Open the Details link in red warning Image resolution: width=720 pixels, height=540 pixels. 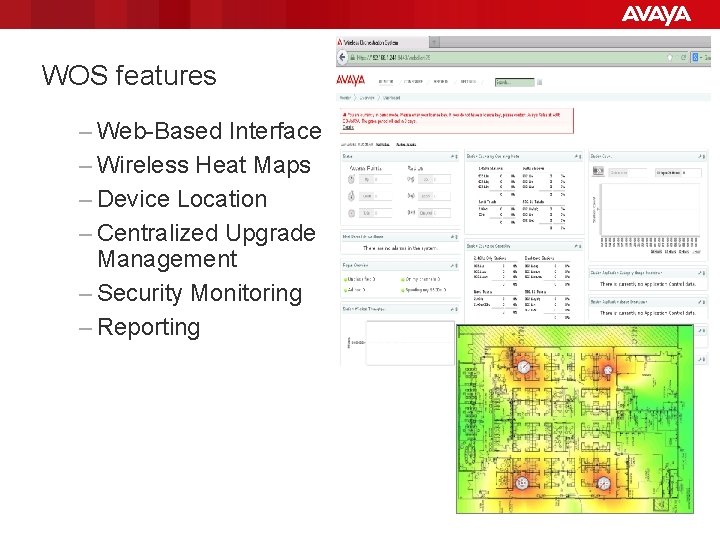click(348, 127)
